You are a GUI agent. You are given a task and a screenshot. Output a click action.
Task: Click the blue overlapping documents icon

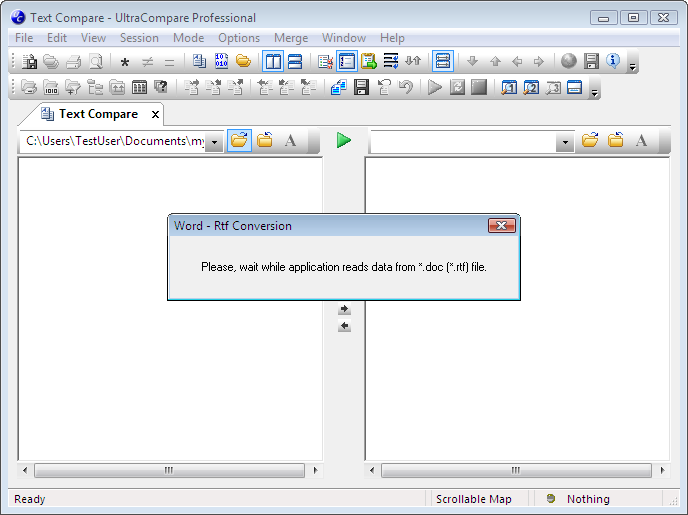pyautogui.click(x=339, y=87)
